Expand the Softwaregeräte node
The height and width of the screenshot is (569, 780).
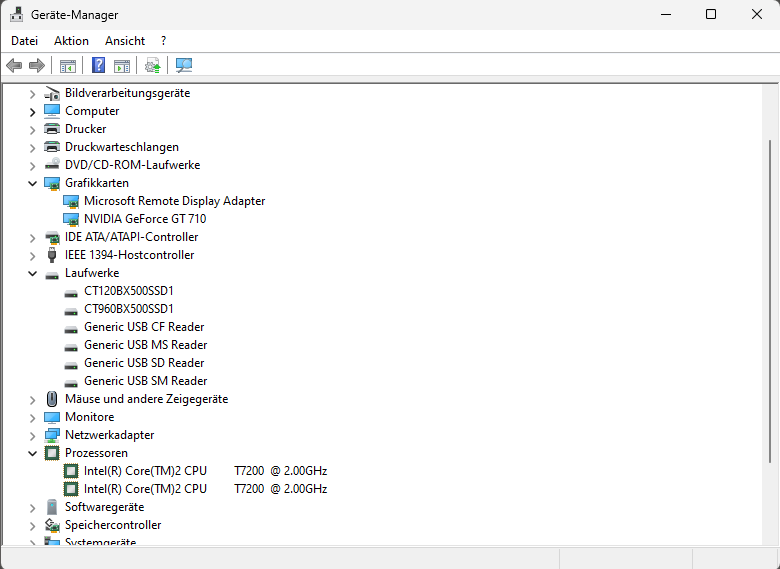32,508
